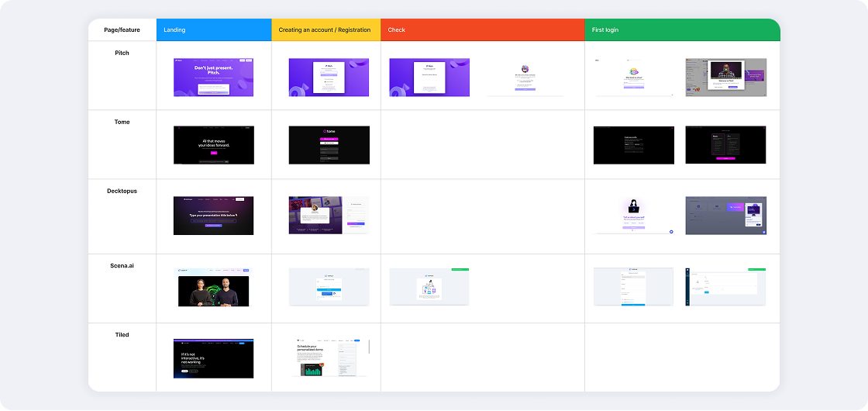Open Tome First login profile form thumbnail
This screenshot has width=868, height=411.
click(x=634, y=145)
